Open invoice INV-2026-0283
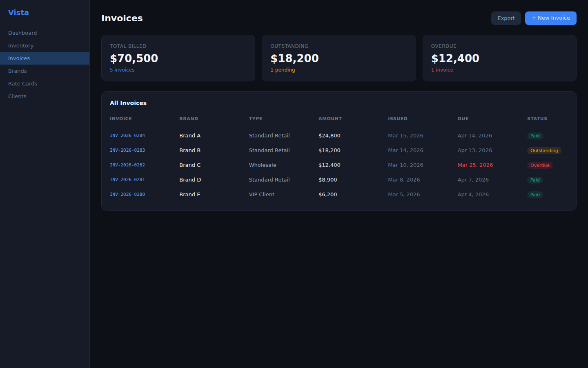 [127, 150]
